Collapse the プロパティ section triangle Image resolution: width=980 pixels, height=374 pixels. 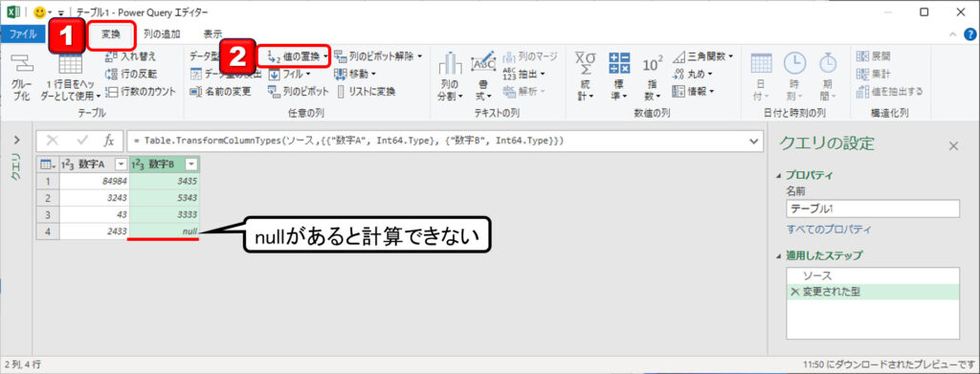[x=779, y=177]
